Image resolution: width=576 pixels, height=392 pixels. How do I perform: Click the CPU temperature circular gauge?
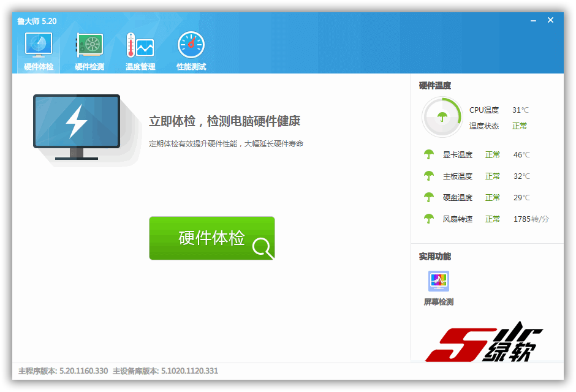(x=442, y=117)
